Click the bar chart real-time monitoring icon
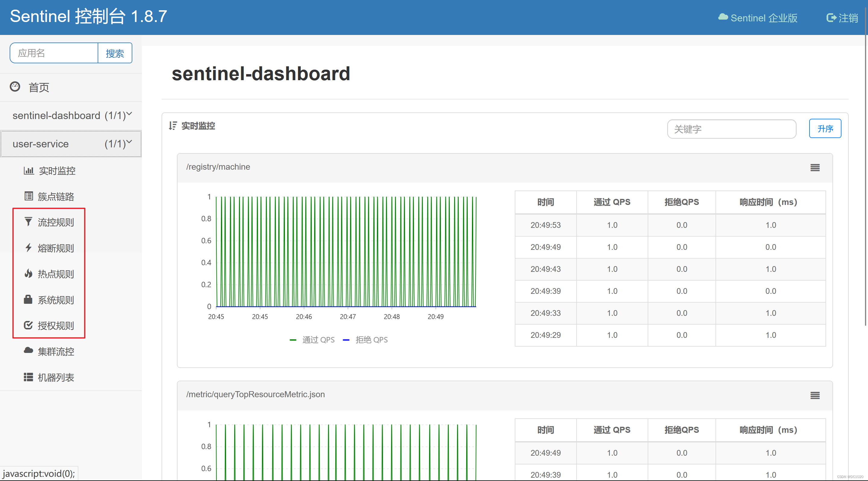The image size is (868, 481). [29, 171]
